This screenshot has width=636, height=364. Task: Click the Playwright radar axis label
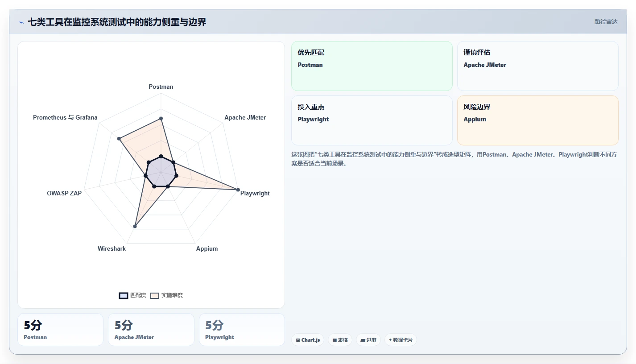pos(255,194)
